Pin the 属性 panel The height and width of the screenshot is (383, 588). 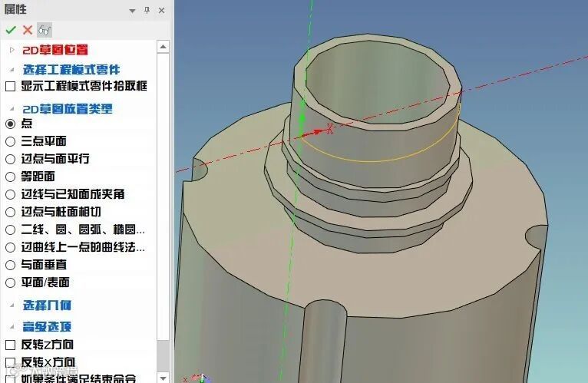[147, 11]
